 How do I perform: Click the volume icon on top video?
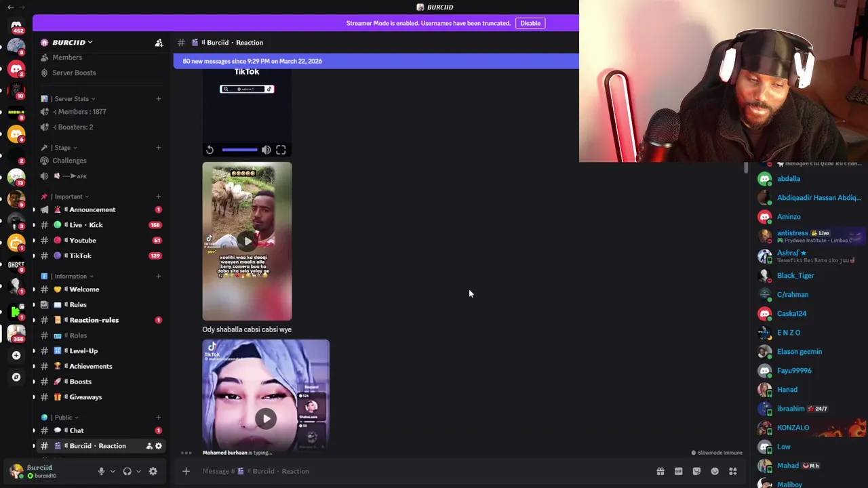[266, 150]
